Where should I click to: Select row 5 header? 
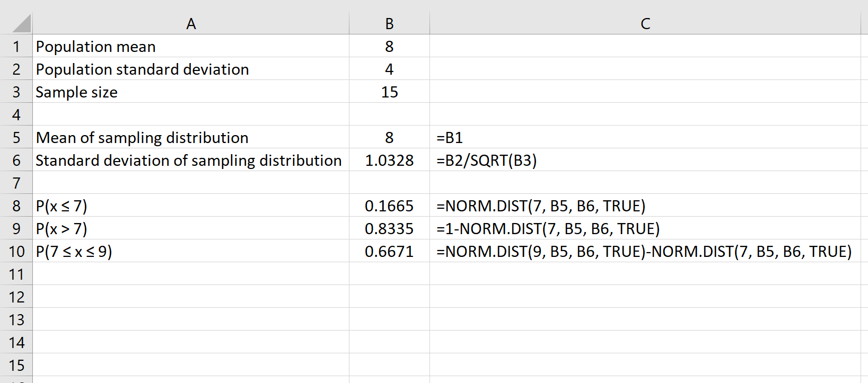click(16, 137)
